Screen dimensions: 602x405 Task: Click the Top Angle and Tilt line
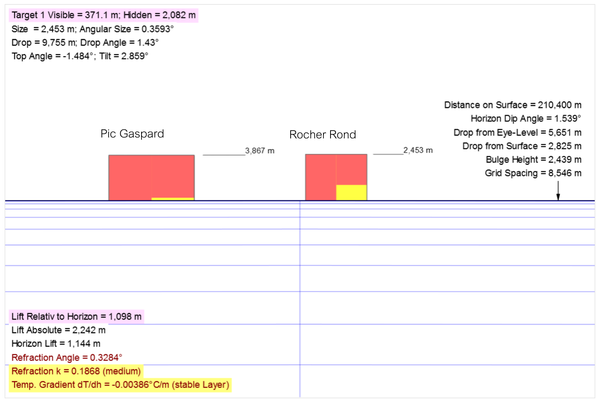pos(80,57)
